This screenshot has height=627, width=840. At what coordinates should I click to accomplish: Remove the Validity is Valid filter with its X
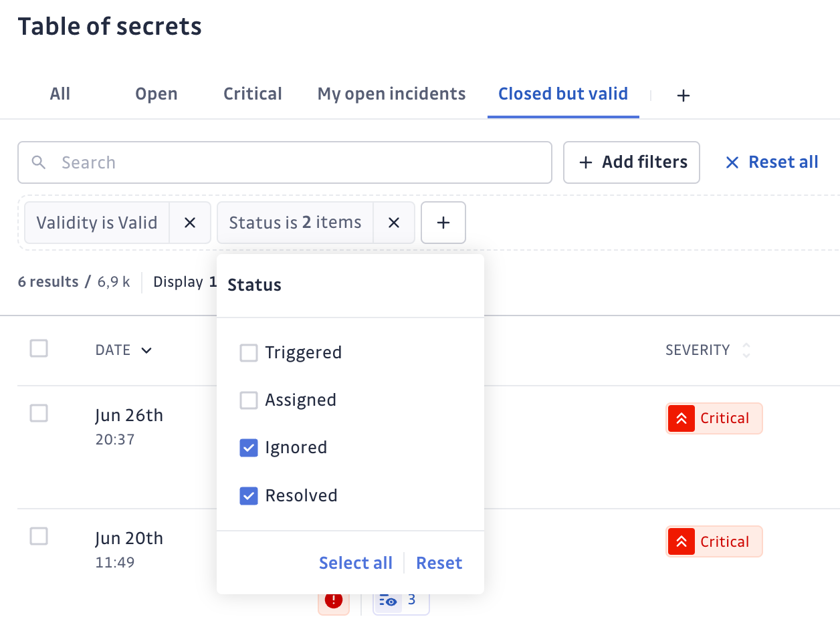coord(189,223)
